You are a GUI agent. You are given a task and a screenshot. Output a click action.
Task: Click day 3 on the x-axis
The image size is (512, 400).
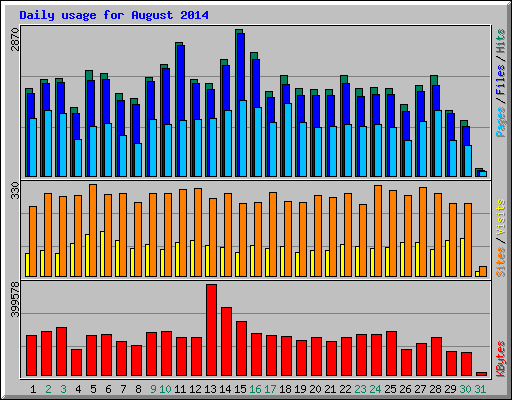[x=63, y=389]
